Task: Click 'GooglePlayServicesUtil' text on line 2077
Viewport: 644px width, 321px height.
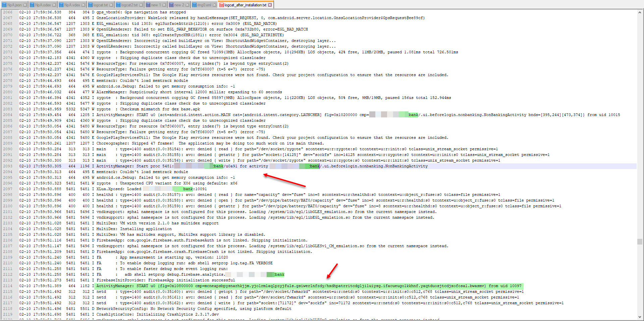Action: coord(122,75)
